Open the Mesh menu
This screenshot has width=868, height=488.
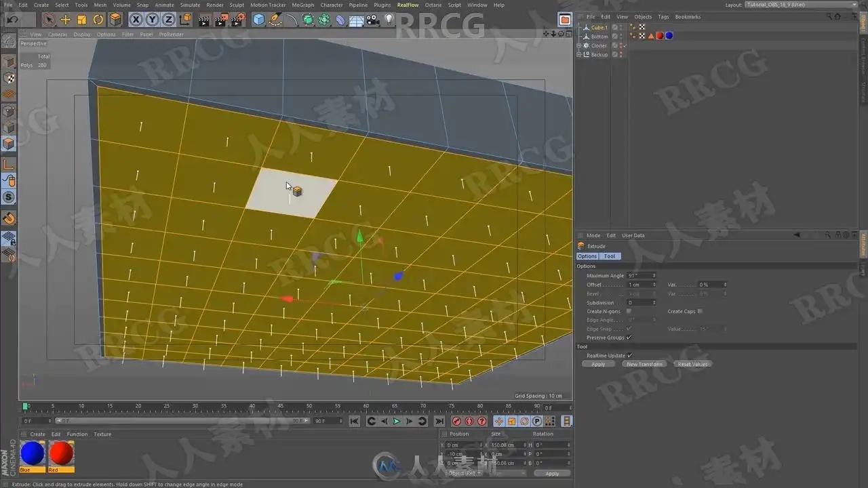tap(100, 5)
